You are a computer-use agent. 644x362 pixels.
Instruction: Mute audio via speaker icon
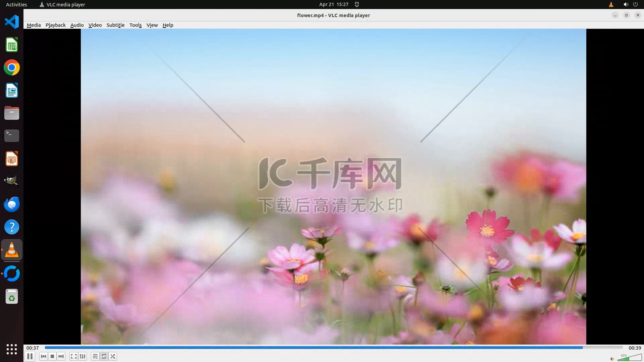point(612,359)
